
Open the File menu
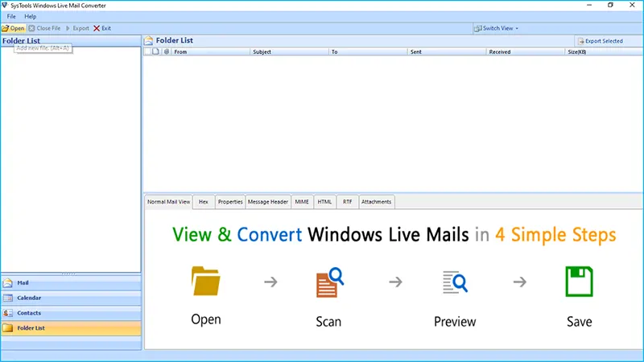pyautogui.click(x=11, y=16)
